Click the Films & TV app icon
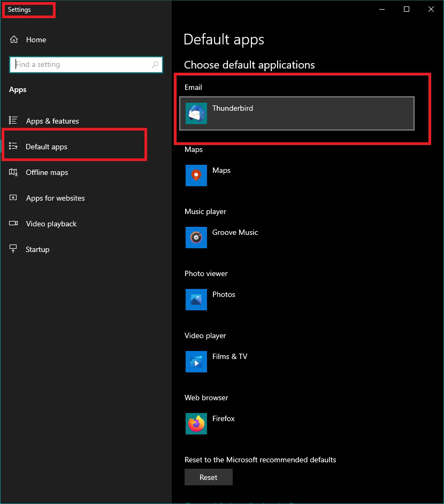The width and height of the screenshot is (444, 504). click(196, 362)
